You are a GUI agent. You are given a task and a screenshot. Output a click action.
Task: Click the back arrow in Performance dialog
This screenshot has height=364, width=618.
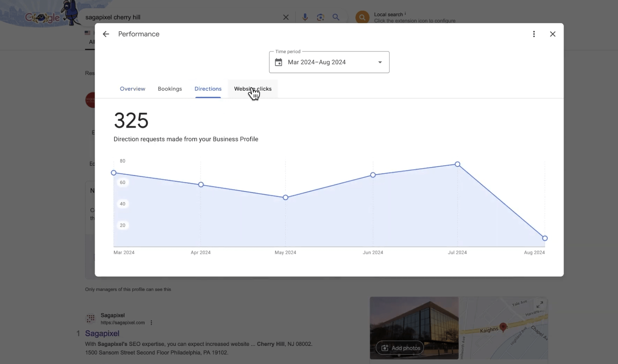[106, 34]
